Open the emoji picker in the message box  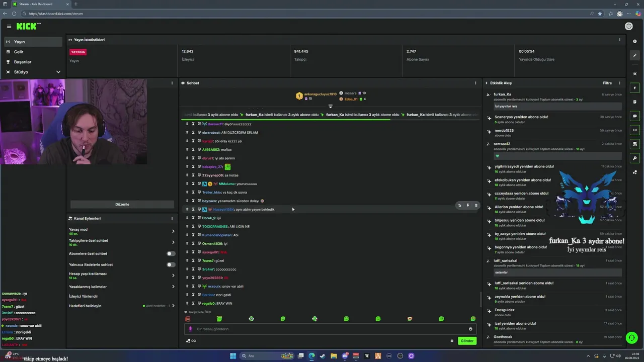(x=470, y=329)
